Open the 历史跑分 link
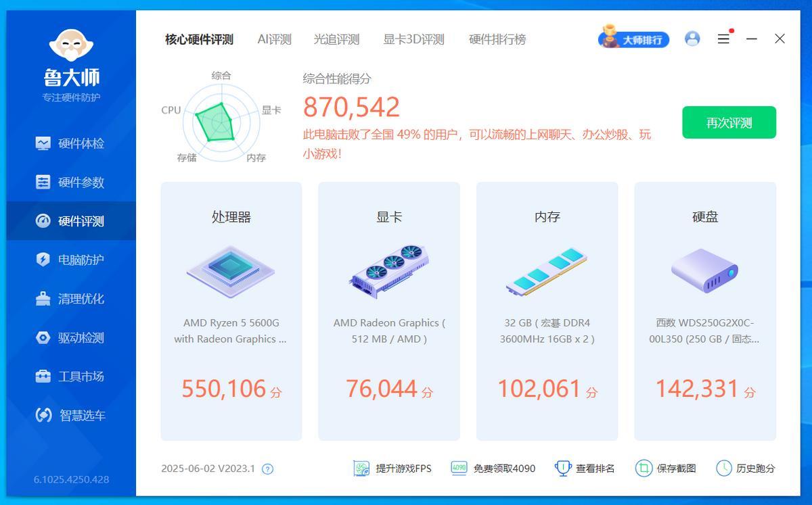Screen dimensions: 812x505 coord(756,468)
